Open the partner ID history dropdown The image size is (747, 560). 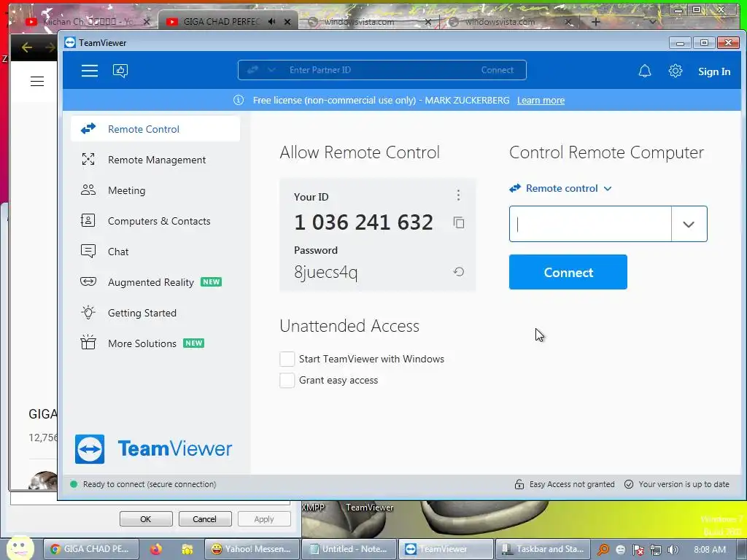[689, 224]
